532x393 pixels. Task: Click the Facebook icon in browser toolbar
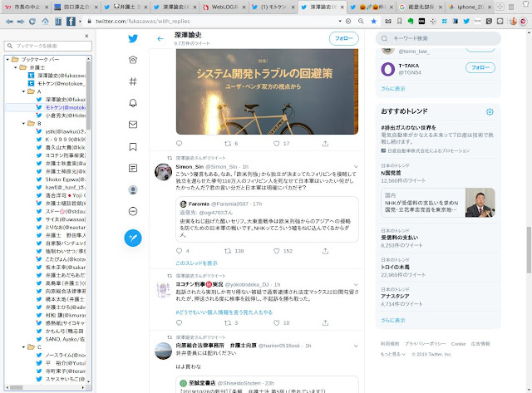(71, 22)
